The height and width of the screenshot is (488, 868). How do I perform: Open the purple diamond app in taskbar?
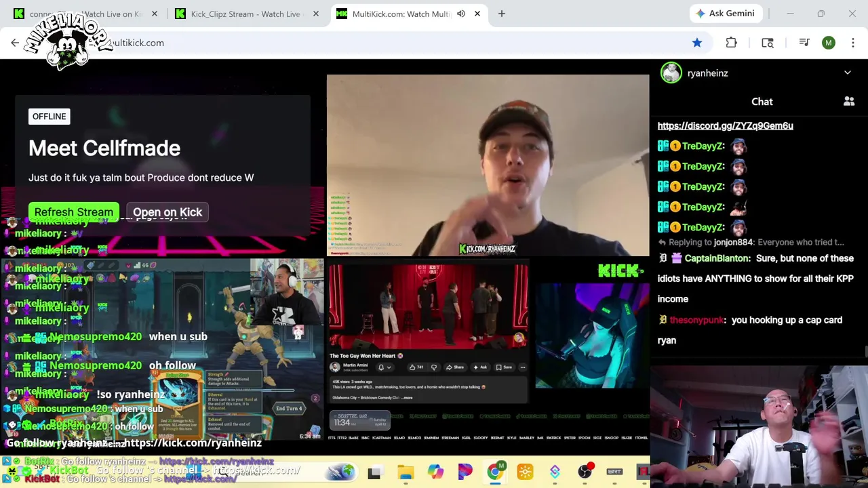[555, 472]
